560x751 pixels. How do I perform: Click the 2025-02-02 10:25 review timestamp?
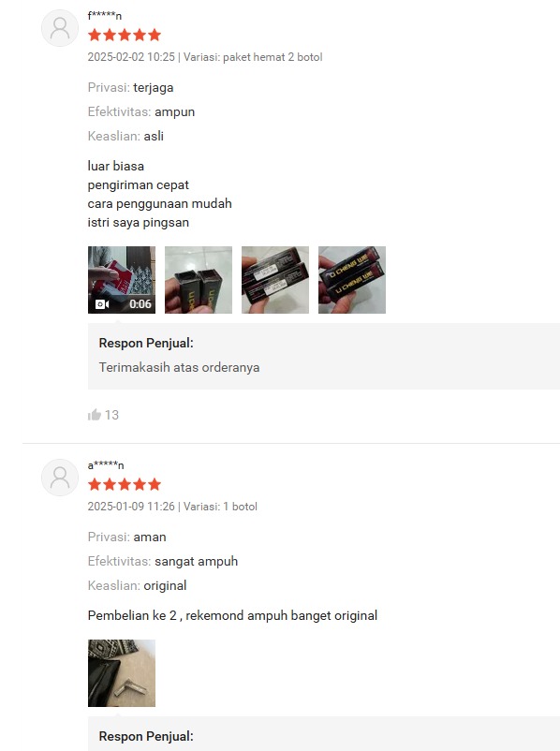coord(131,57)
